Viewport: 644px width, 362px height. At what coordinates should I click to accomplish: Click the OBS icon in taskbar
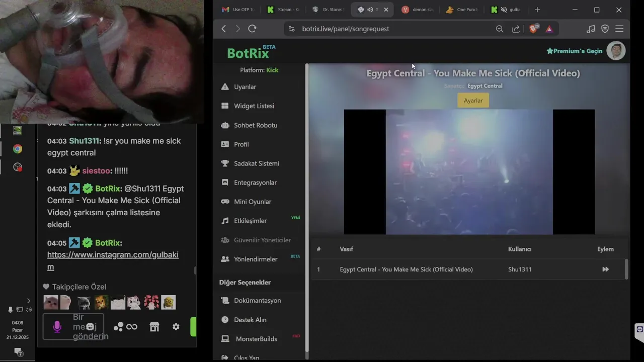coord(18,167)
